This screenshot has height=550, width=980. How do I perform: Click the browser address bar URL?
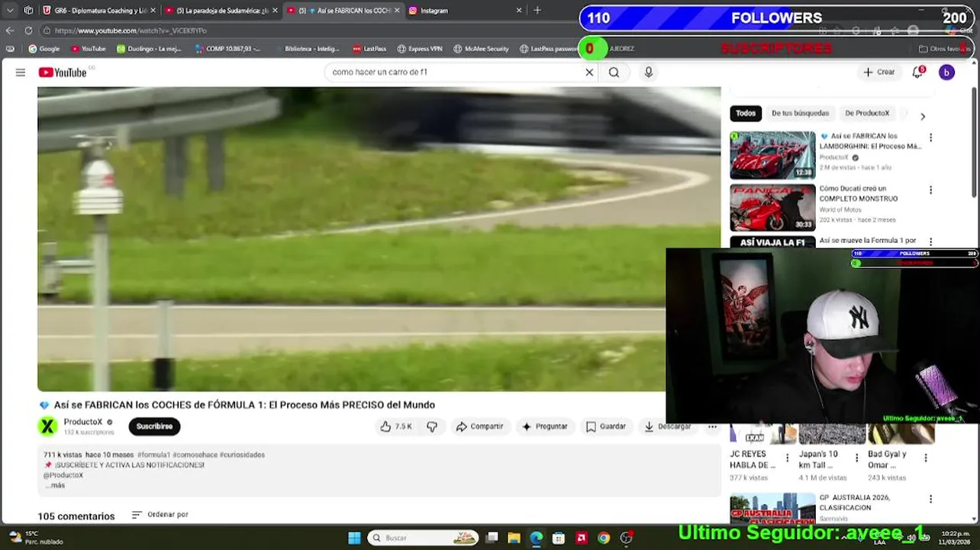[131, 31]
